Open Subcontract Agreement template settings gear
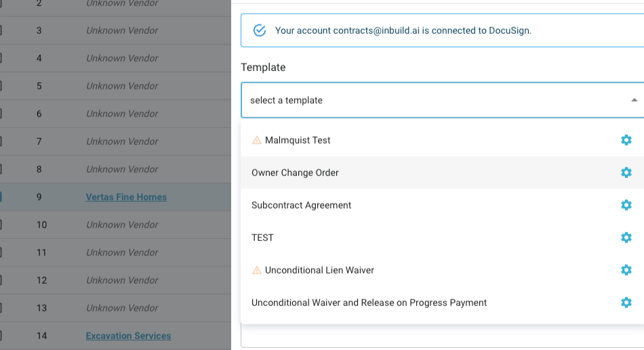 point(626,205)
